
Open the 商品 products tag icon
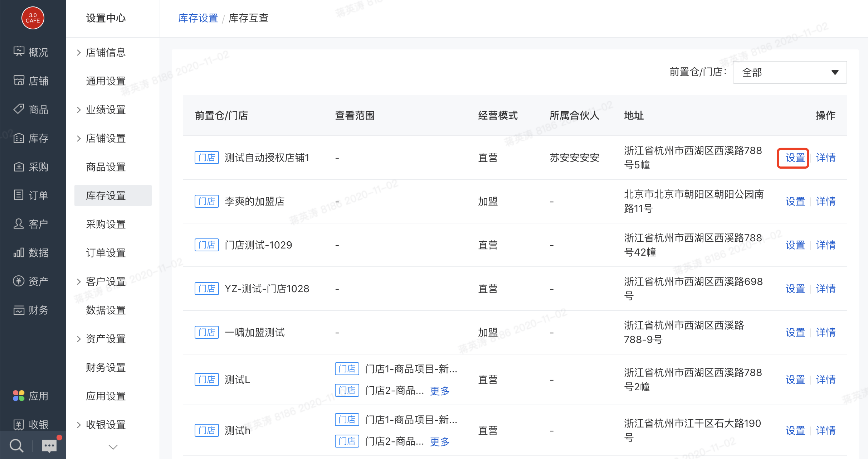click(19, 109)
